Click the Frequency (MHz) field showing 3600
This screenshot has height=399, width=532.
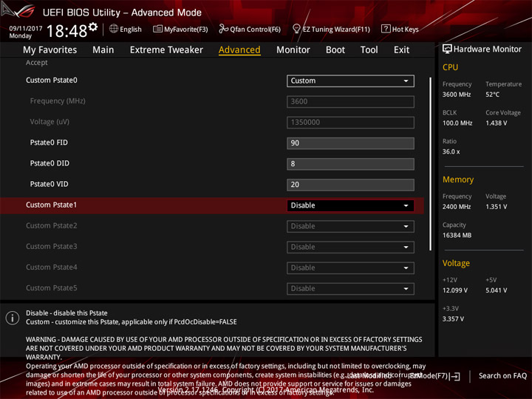[350, 101]
